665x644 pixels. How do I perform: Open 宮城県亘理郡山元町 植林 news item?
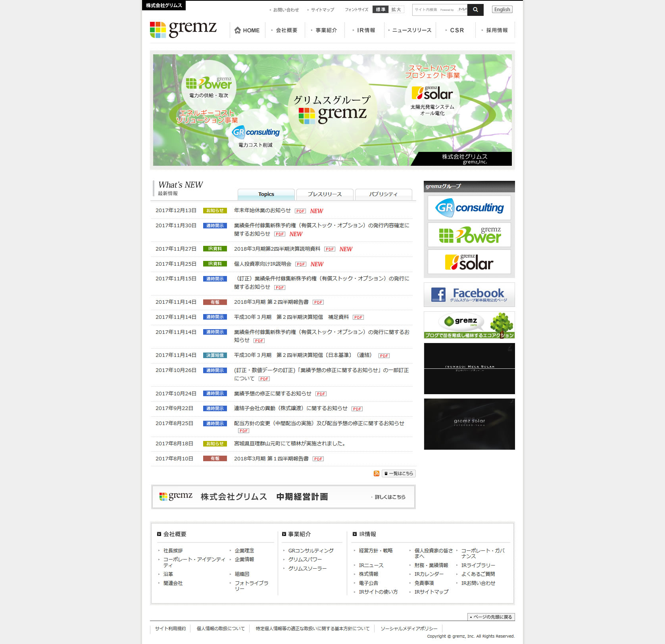click(290, 444)
